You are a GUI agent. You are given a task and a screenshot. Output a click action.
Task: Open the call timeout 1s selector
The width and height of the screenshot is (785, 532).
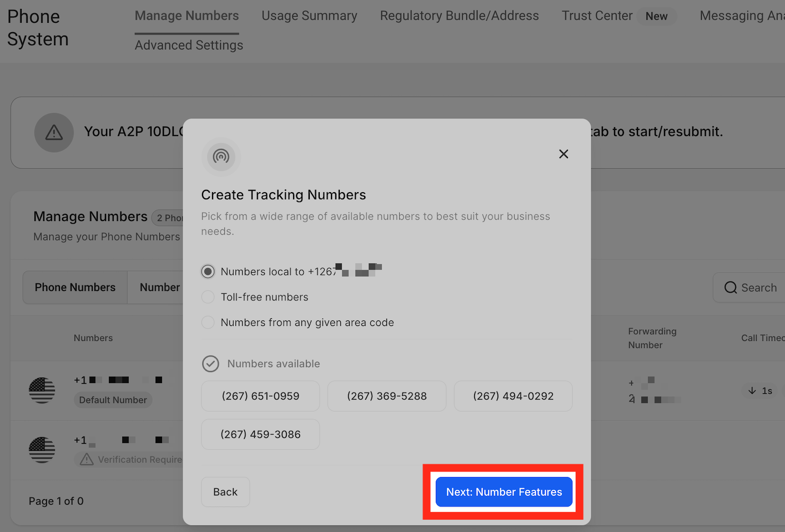coord(761,390)
